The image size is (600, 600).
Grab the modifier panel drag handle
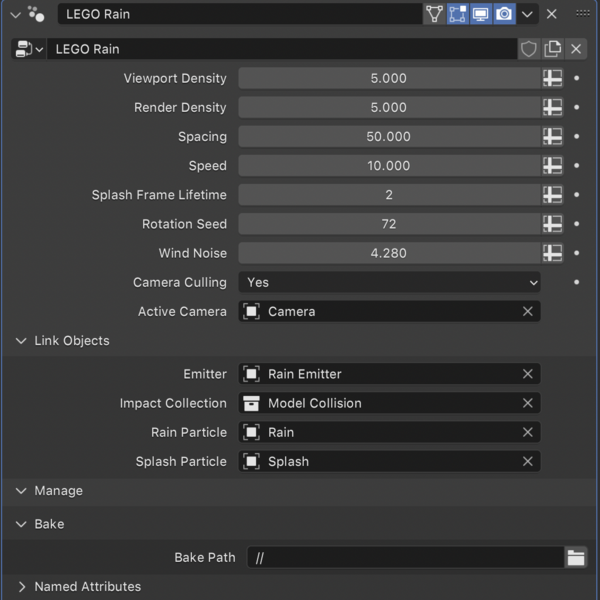(582, 14)
